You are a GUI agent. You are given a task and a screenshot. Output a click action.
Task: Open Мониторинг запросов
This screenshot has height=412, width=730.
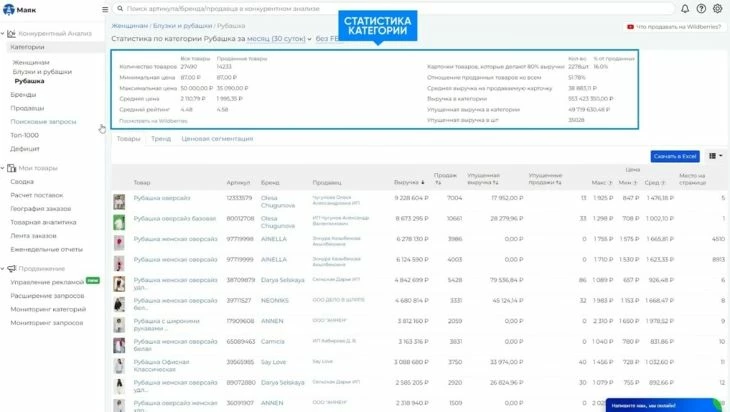tap(47, 323)
